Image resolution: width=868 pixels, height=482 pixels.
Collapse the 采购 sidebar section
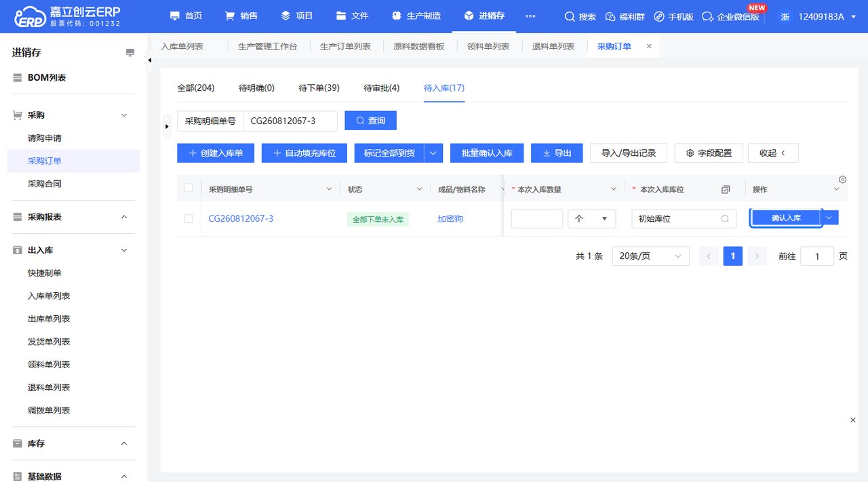coord(124,115)
